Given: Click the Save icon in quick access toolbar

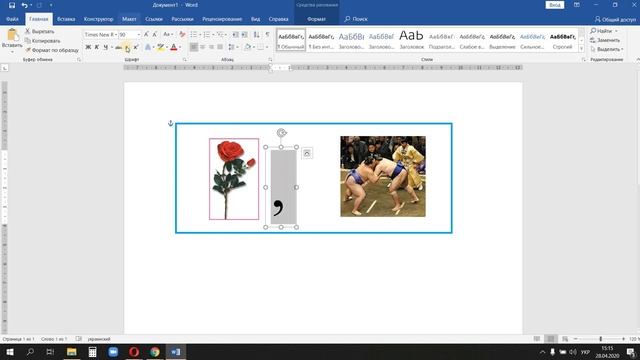Looking at the screenshot, I should (12, 5).
